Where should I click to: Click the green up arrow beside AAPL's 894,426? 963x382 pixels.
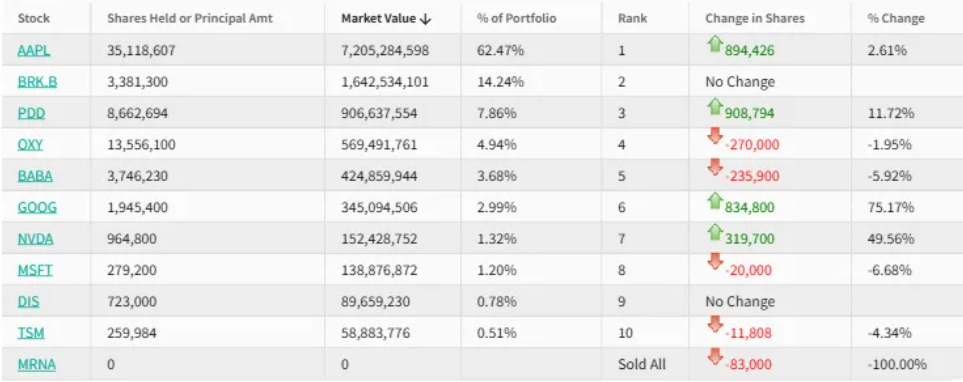[x=714, y=44]
